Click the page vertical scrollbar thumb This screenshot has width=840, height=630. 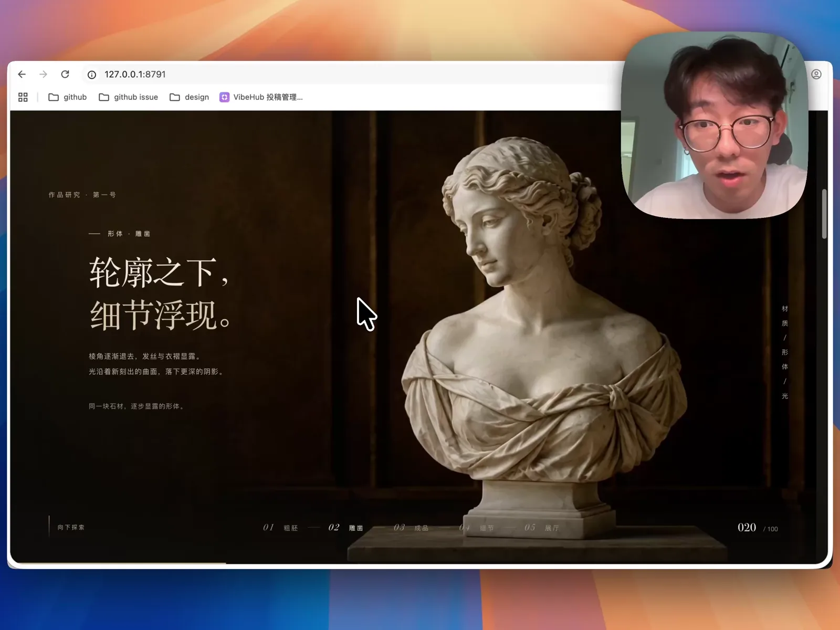pyautogui.click(x=824, y=214)
